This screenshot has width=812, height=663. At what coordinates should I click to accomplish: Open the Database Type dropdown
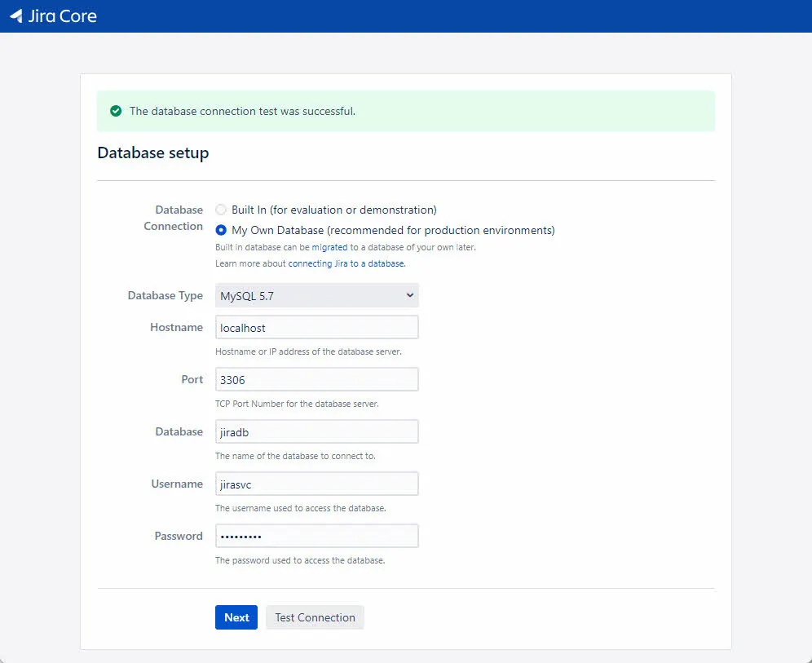coord(316,295)
